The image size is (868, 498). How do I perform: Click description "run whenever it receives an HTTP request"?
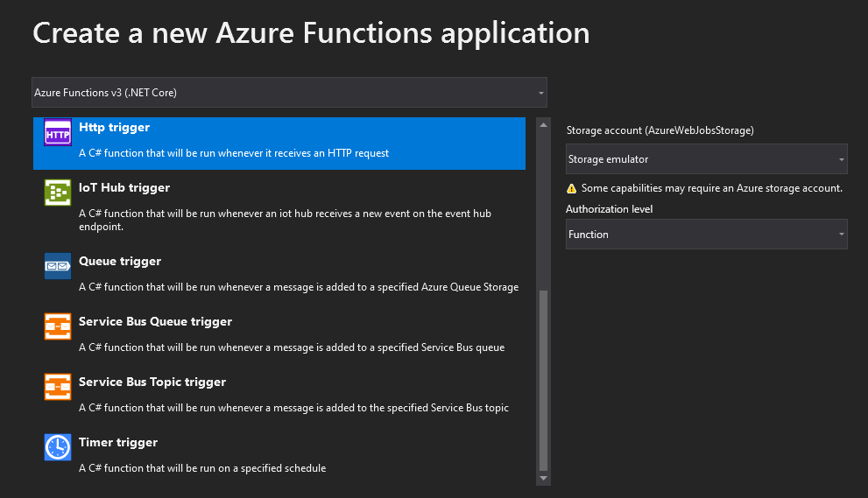[234, 153]
